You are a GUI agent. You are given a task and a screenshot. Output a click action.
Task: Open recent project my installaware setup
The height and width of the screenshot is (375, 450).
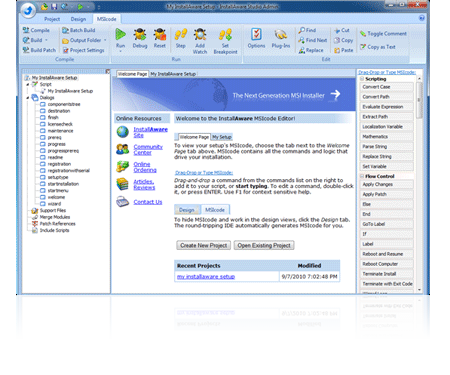[x=206, y=277]
